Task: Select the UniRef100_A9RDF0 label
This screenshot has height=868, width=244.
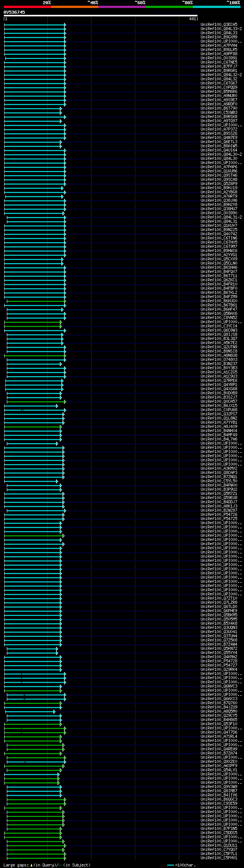Action: 219,104
